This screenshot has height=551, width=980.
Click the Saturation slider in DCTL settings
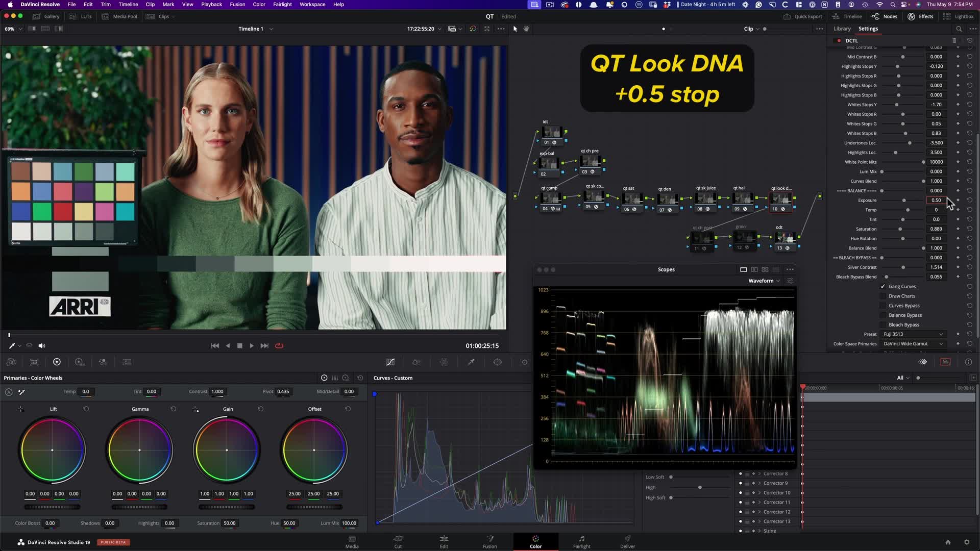901,229
